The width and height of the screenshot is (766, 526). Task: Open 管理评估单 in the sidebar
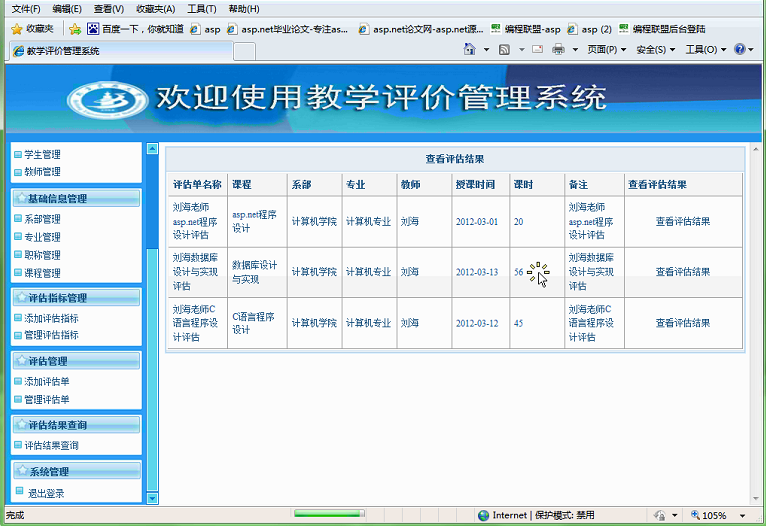coord(47,400)
